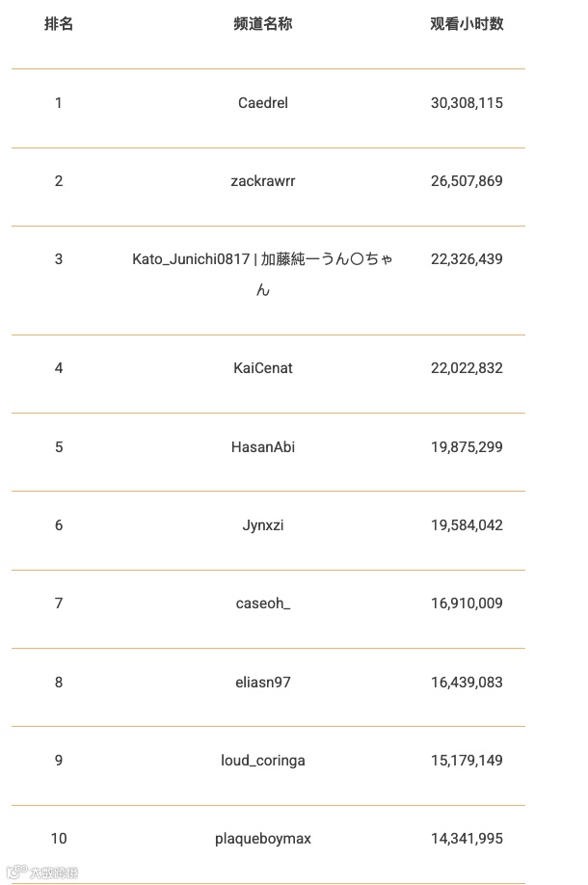Screen dimensions: 588x885
Task: Click the loud_coringa channel name
Action: (x=263, y=761)
